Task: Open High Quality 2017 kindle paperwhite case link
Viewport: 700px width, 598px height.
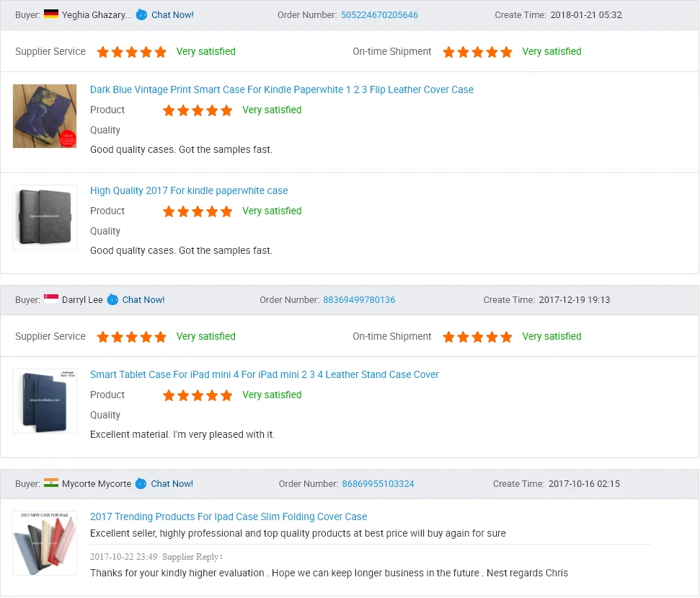Action: point(189,190)
